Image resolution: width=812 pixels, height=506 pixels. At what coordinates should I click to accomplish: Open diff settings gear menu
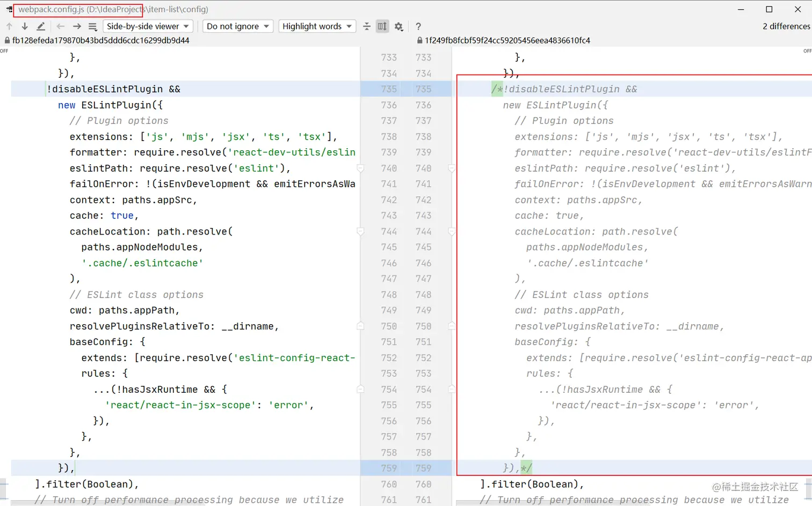coord(398,26)
